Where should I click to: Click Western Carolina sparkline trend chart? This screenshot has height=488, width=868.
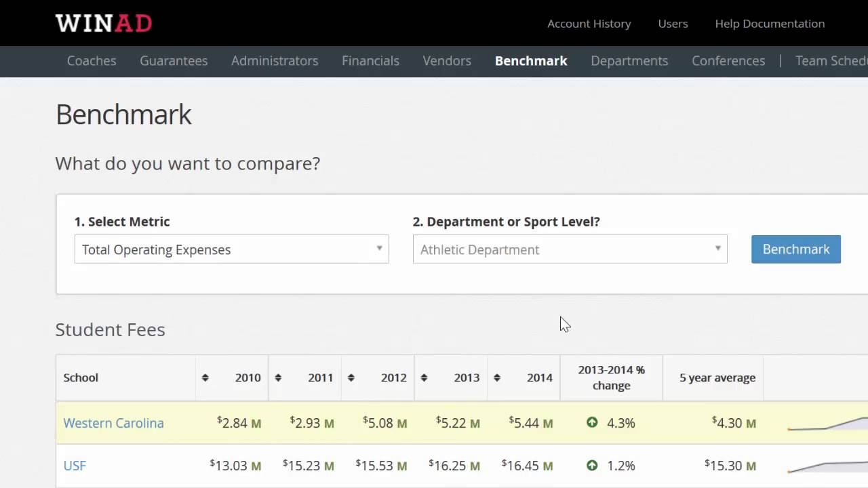pos(827,423)
